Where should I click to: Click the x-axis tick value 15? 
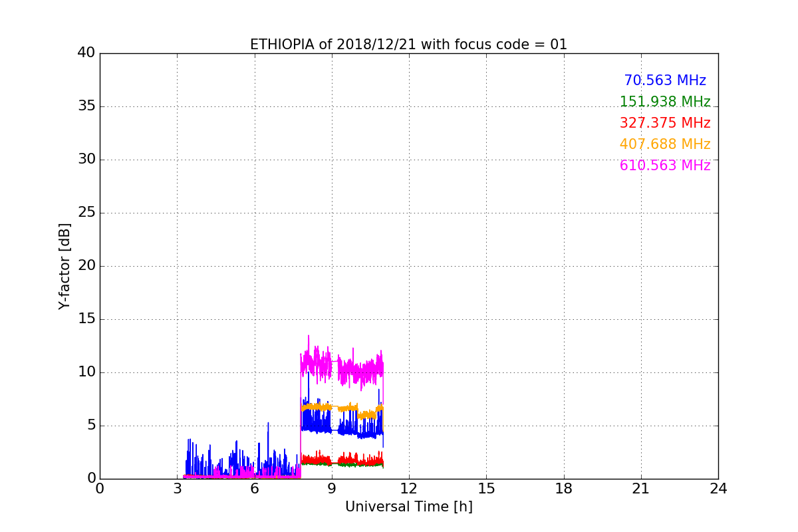[x=486, y=489]
